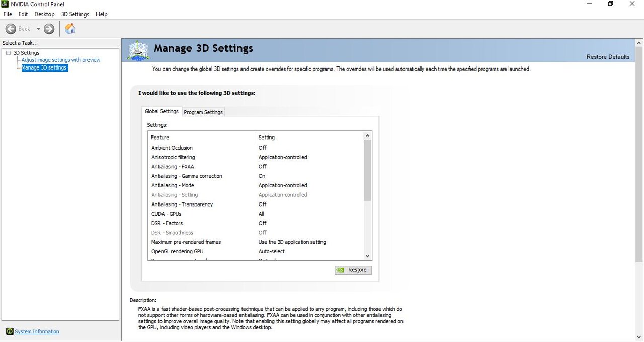Click the settings list scroll up arrow
The image size is (644, 342).
click(367, 136)
